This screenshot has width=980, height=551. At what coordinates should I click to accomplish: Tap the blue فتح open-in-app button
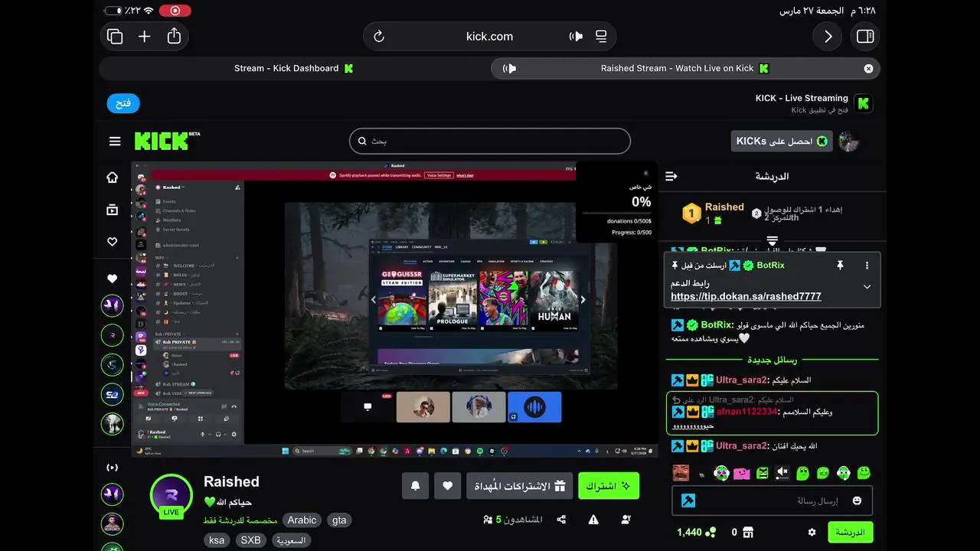123,103
